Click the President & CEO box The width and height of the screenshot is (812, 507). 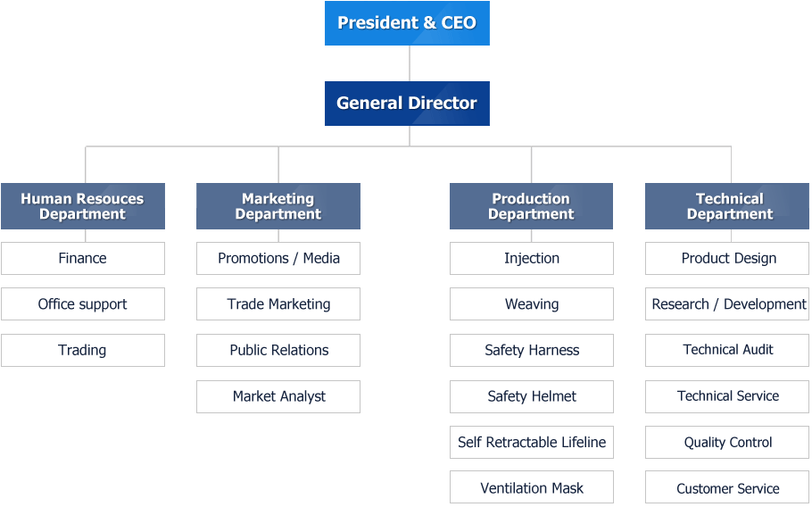click(x=407, y=23)
